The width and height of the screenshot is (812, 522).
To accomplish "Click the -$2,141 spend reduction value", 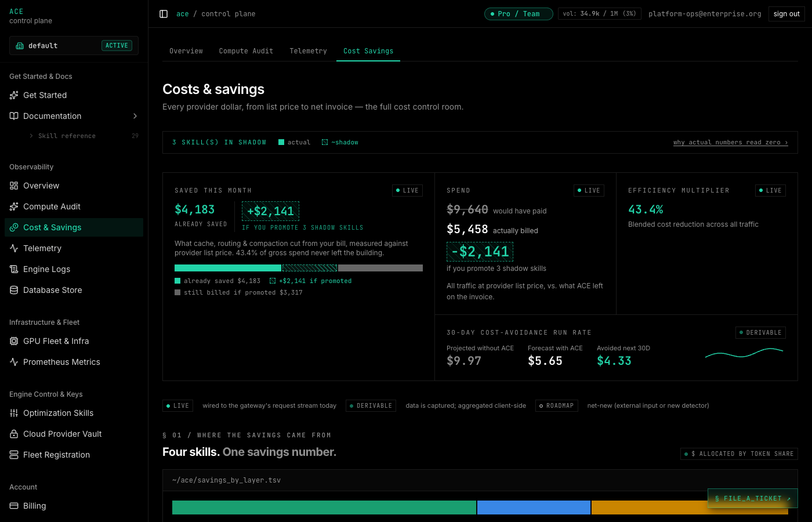I will (x=480, y=252).
